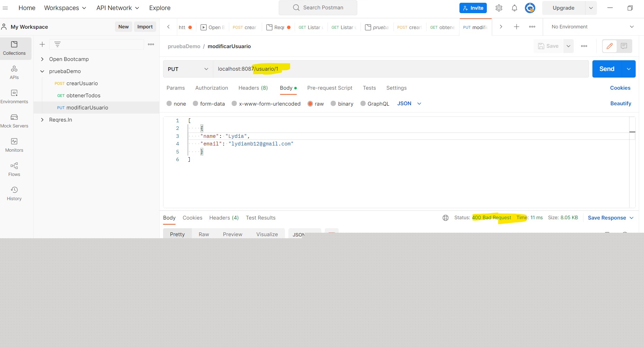Switch to the Headers (8) tab
This screenshot has height=347, width=644.
coord(253,88)
